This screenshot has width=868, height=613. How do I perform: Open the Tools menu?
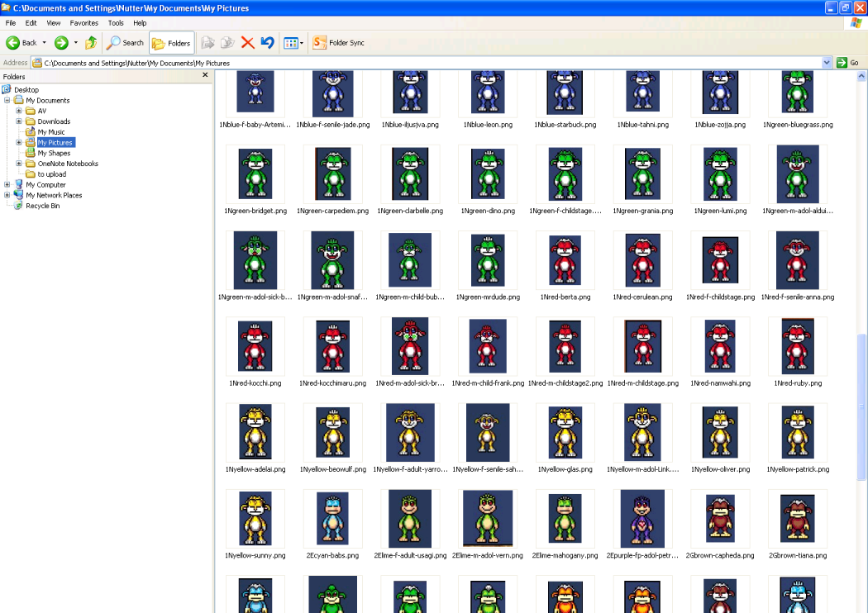tap(116, 23)
